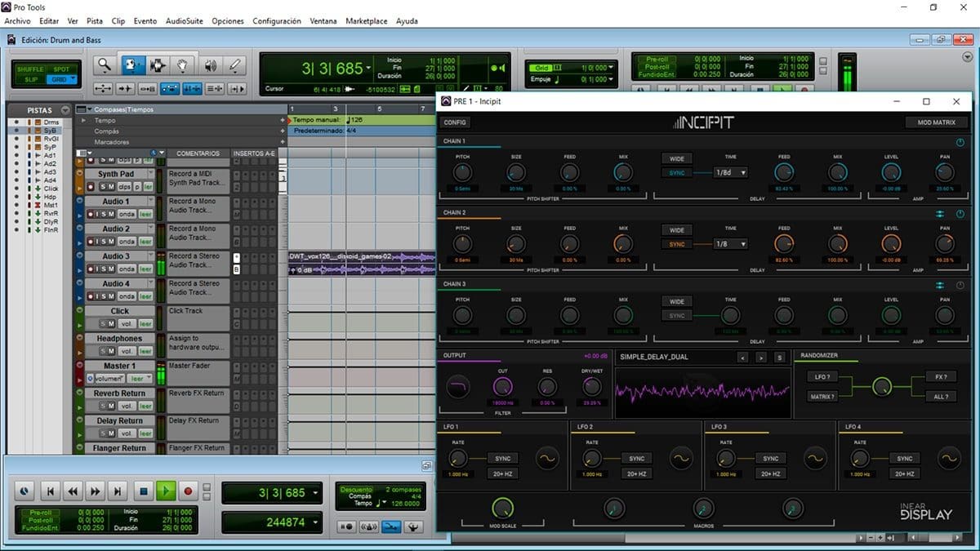Click the CONFIG button in Incipit
Image resolution: width=980 pixels, height=551 pixels.
click(x=455, y=122)
